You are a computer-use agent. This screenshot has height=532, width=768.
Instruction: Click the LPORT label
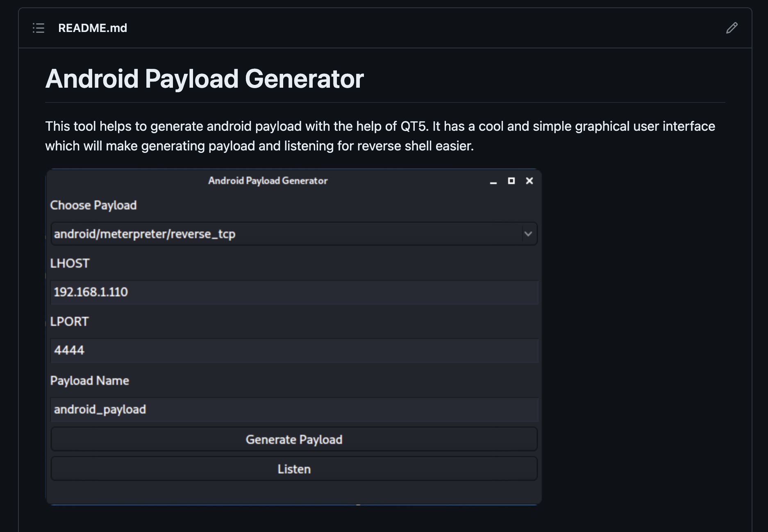click(x=69, y=322)
